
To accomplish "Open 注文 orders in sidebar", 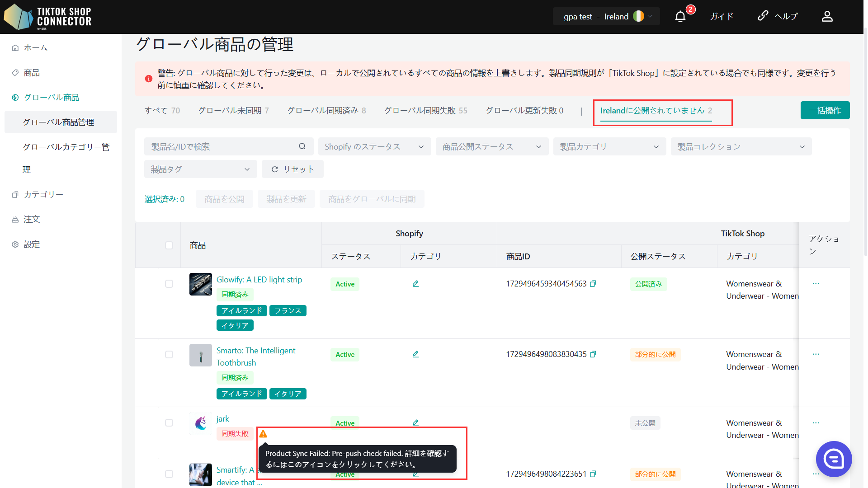I will click(32, 220).
